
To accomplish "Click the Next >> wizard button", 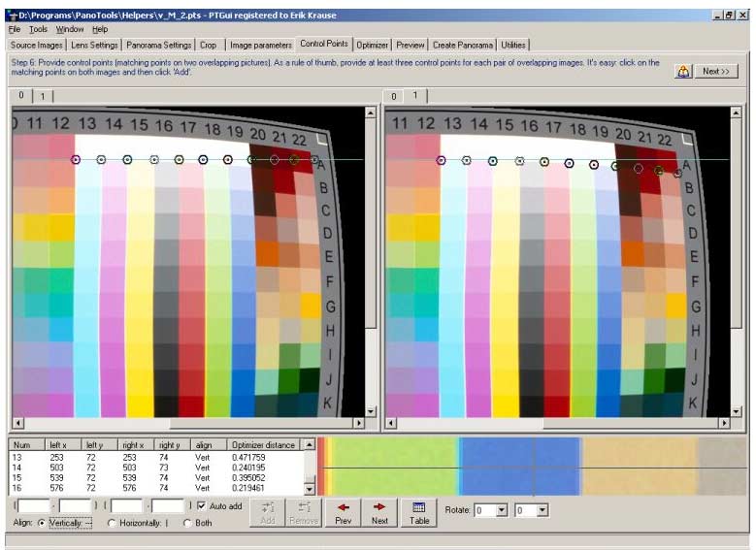I will click(x=716, y=72).
